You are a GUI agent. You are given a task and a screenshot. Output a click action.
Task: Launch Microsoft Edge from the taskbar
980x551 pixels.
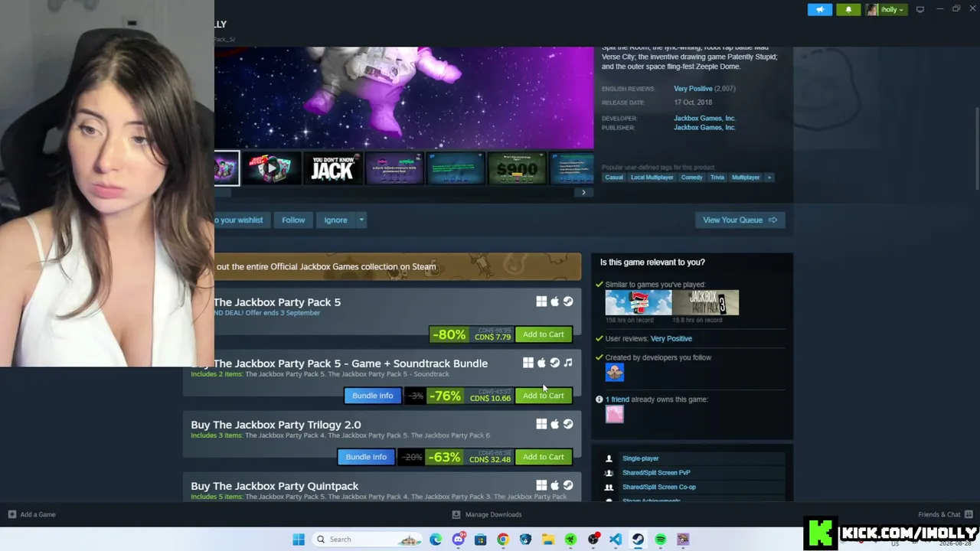(x=436, y=540)
